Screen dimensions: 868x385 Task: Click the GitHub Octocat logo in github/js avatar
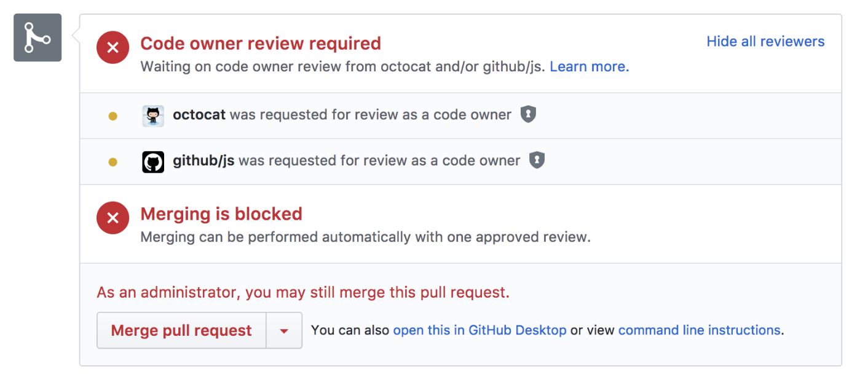[152, 161]
